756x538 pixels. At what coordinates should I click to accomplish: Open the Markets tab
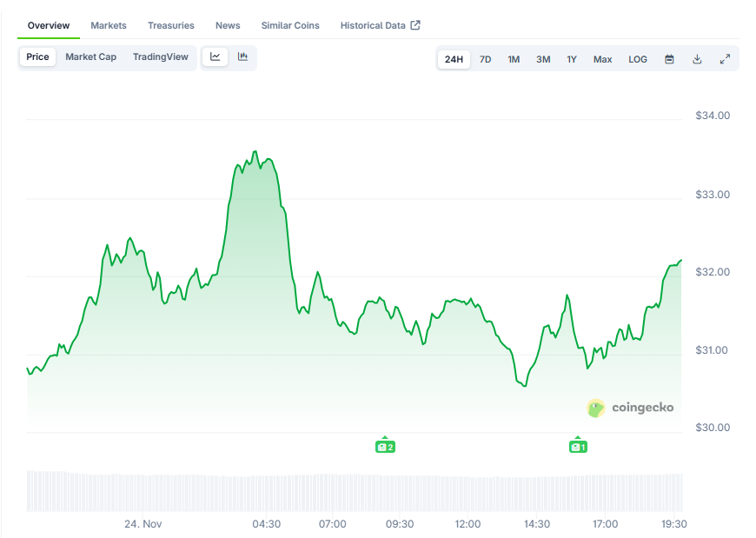click(109, 25)
